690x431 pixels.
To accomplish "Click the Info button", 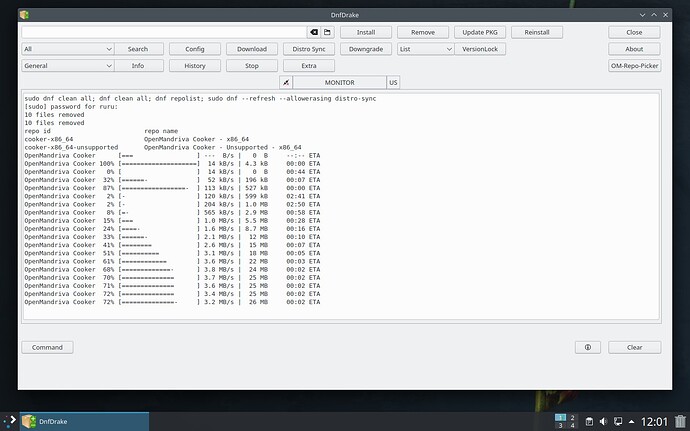I will pos(138,66).
